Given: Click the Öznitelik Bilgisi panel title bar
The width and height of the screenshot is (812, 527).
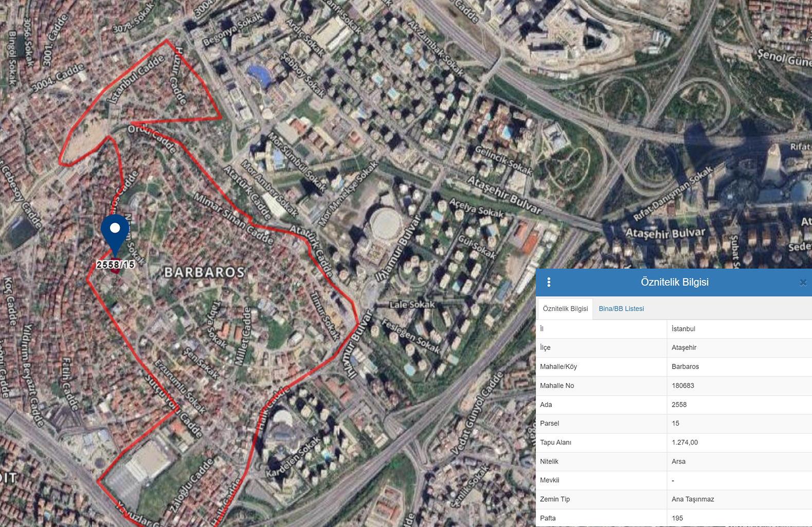Looking at the screenshot, I should tap(674, 282).
